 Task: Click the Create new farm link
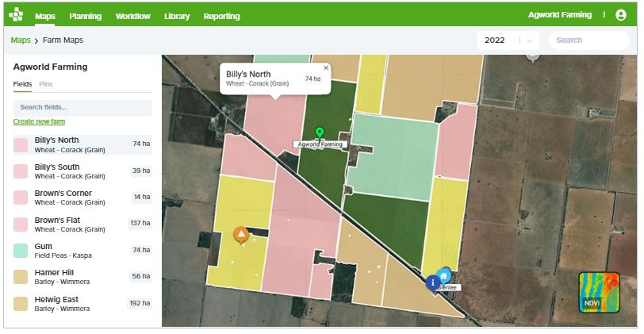pos(39,121)
